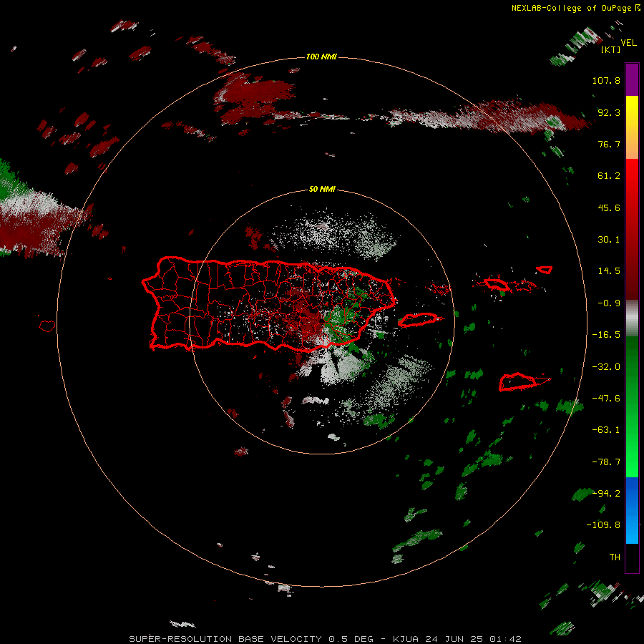Click the VEL legend heading
This screenshot has height=644, width=644.
click(628, 43)
